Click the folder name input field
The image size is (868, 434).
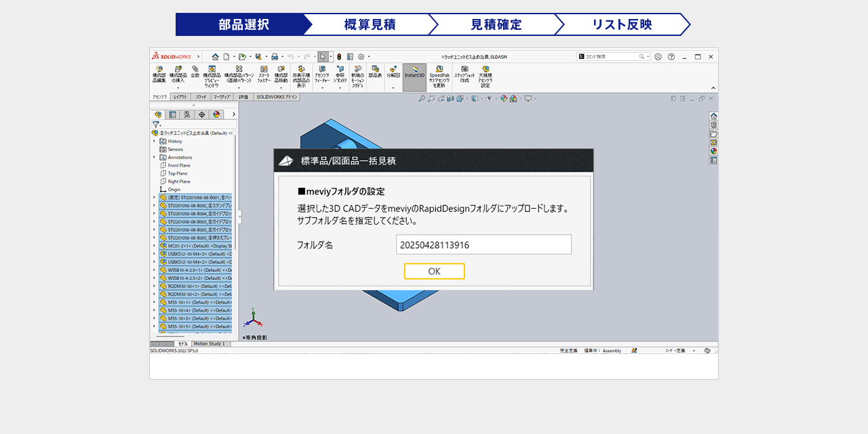coord(484,244)
